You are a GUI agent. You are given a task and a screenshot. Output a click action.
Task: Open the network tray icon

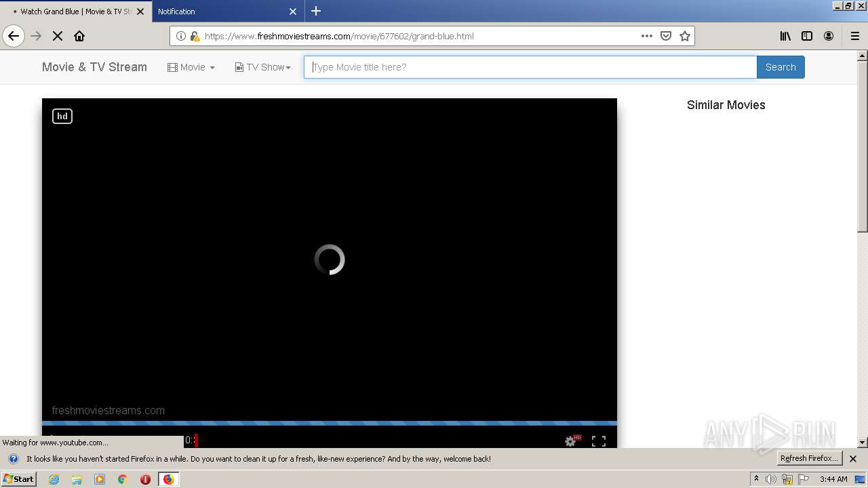tap(787, 479)
